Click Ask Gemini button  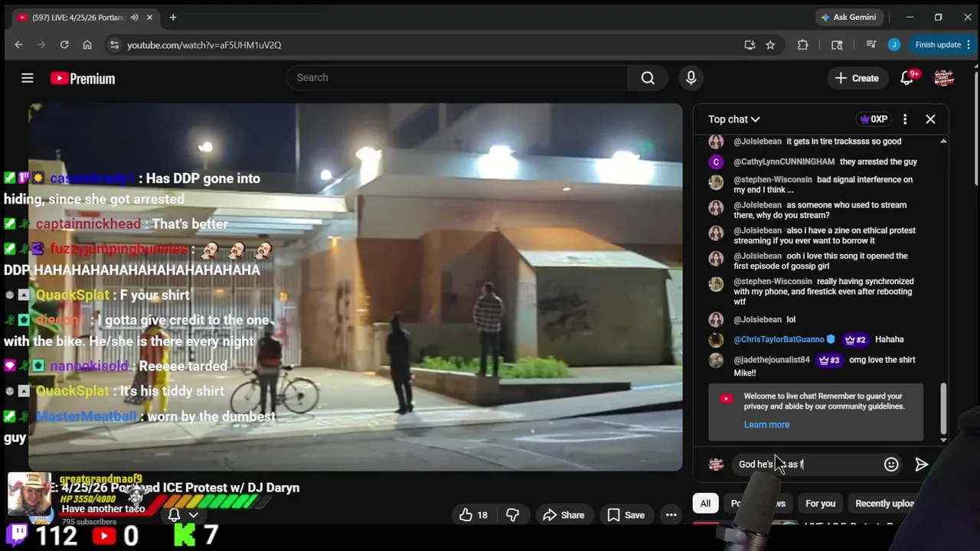(848, 17)
